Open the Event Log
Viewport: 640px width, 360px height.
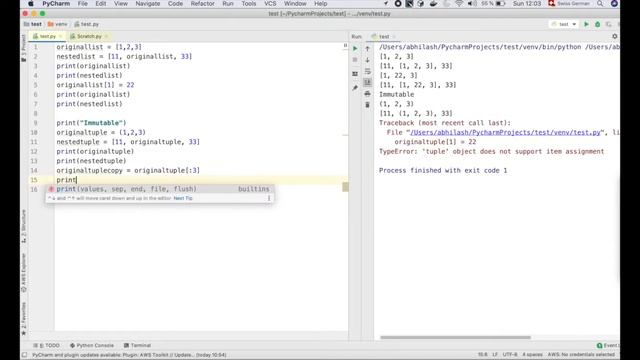tap(608, 345)
